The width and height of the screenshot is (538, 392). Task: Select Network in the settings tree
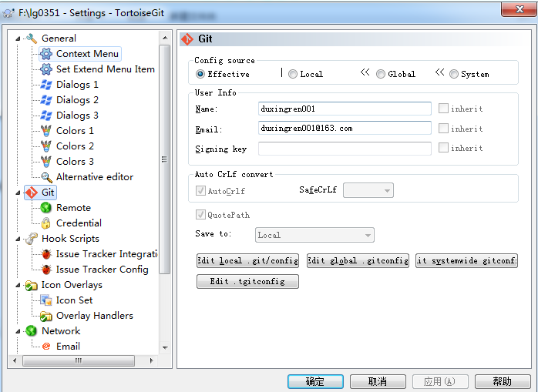pyautogui.click(x=60, y=331)
